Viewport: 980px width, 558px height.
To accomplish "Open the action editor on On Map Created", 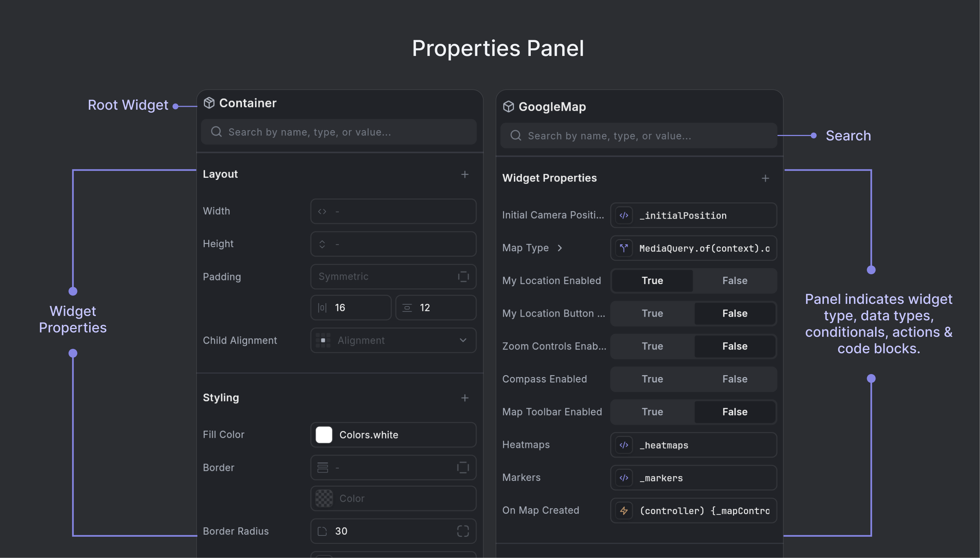I will pyautogui.click(x=624, y=510).
